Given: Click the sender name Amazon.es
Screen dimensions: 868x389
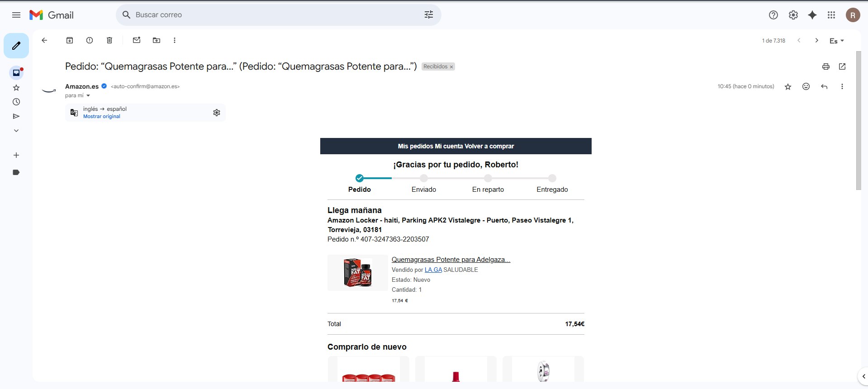Looking at the screenshot, I should (82, 86).
